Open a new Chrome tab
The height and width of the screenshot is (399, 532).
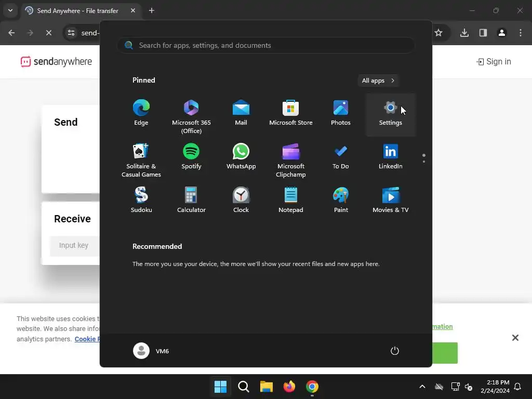(x=152, y=10)
